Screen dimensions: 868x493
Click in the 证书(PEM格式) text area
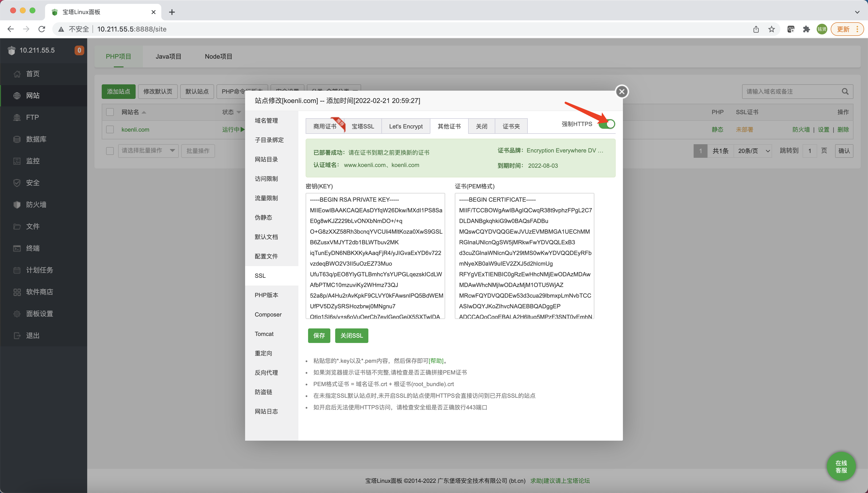coord(524,256)
